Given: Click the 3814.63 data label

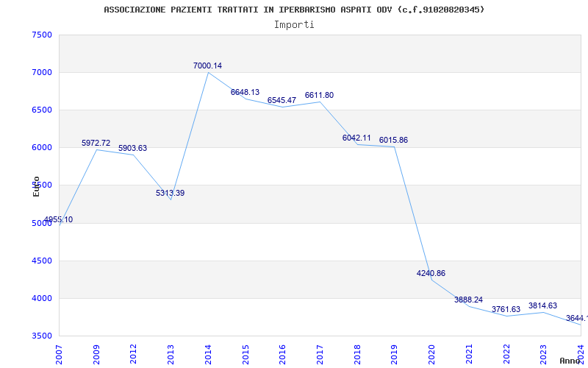Looking at the screenshot, I should coord(542,305).
